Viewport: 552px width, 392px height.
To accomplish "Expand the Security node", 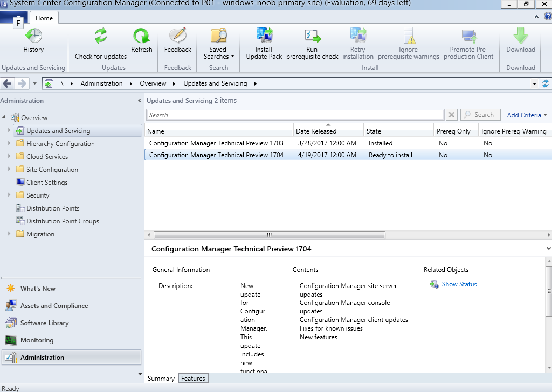I will click(9, 195).
